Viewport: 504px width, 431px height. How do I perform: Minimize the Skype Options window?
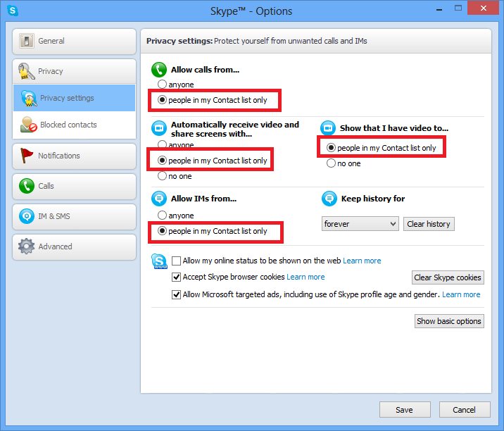click(x=439, y=9)
